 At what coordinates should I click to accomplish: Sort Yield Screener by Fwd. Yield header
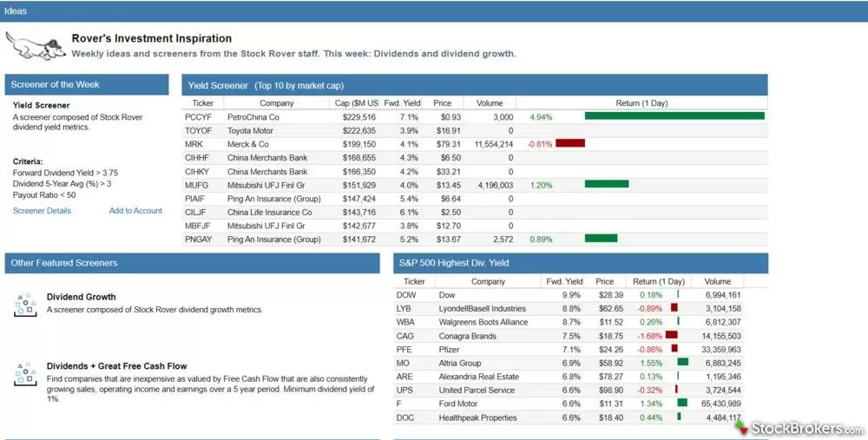[402, 103]
